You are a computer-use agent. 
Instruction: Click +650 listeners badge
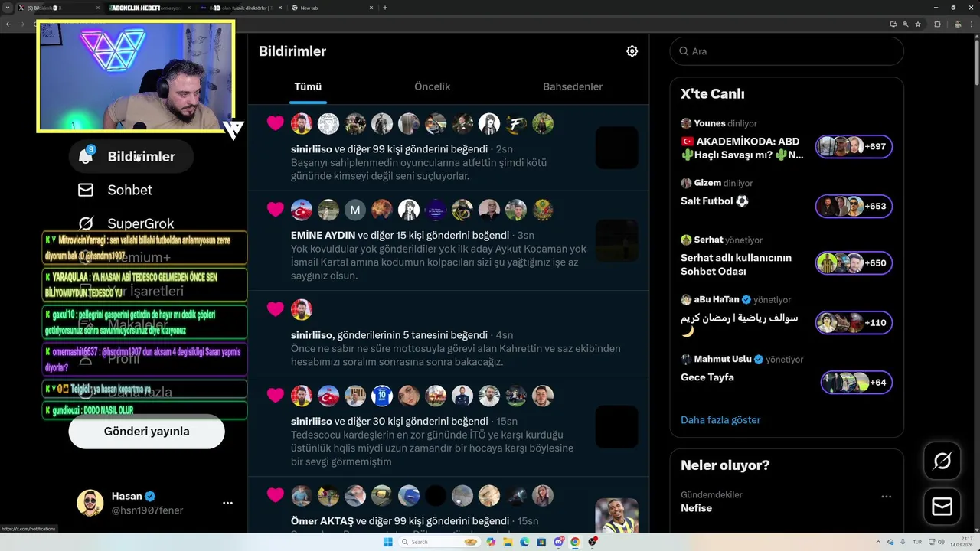click(x=854, y=262)
